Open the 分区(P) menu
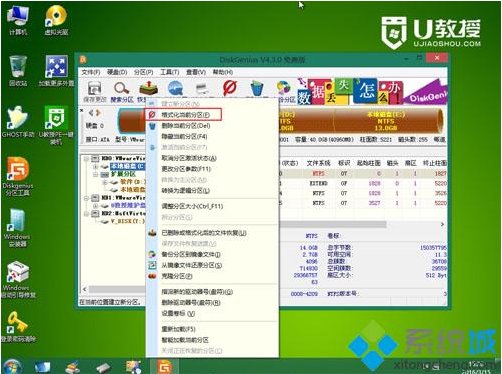This screenshot has height=374, width=502. point(143,72)
